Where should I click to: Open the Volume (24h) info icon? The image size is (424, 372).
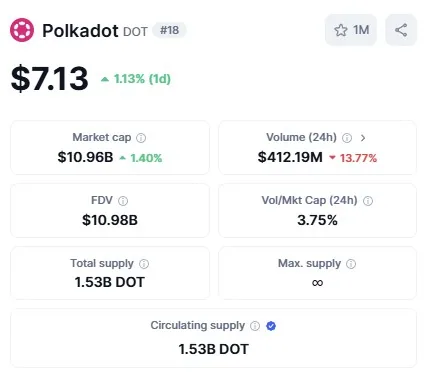pos(347,138)
